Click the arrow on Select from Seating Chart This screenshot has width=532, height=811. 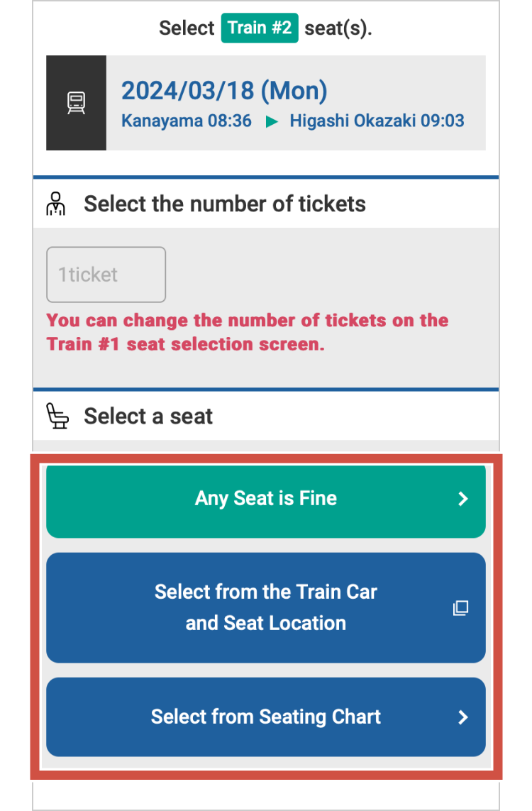(x=463, y=717)
